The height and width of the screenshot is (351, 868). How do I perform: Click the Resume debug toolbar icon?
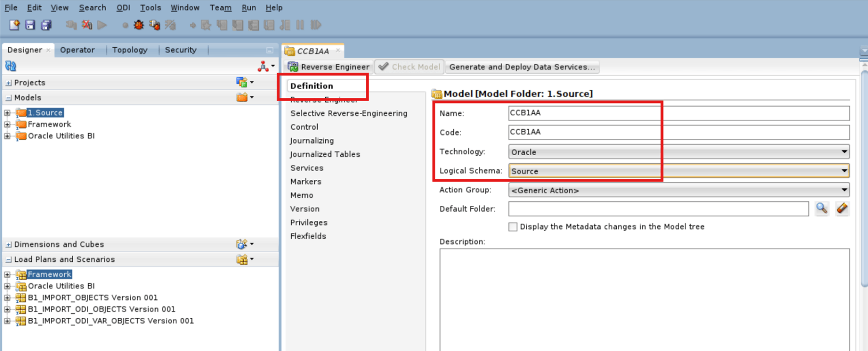pos(316,25)
